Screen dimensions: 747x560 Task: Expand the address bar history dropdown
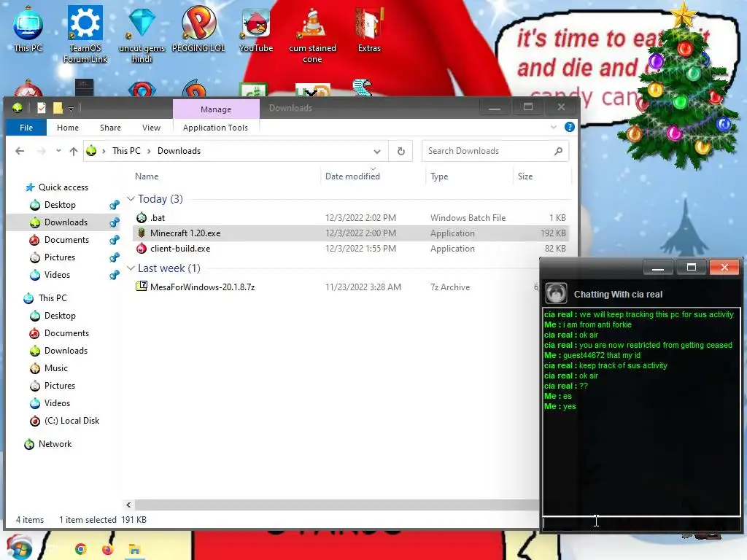377,152
